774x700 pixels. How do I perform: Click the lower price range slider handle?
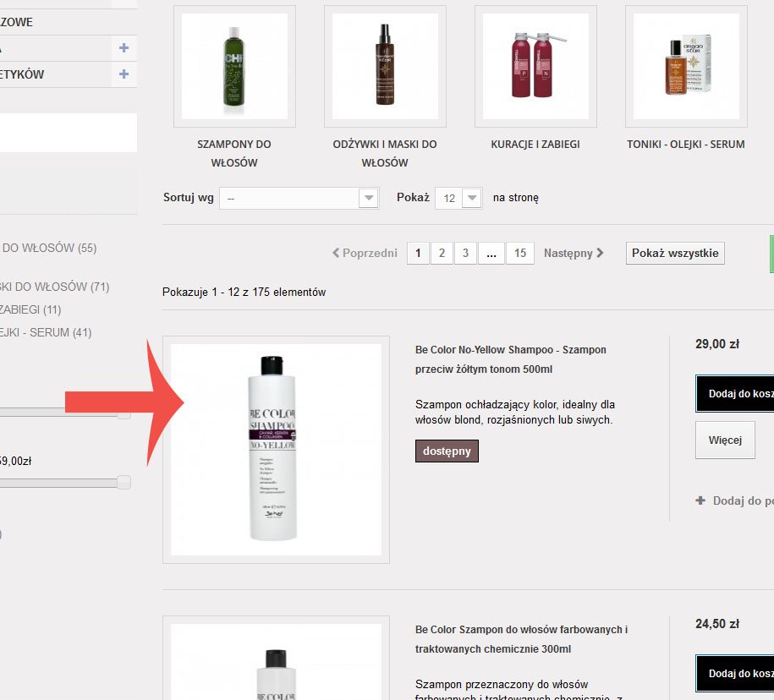(124, 482)
